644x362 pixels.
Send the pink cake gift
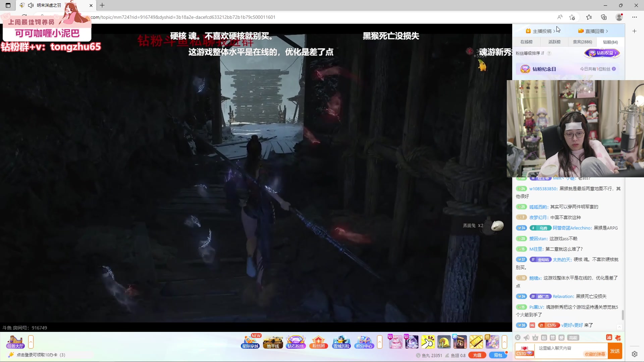pos(395,342)
